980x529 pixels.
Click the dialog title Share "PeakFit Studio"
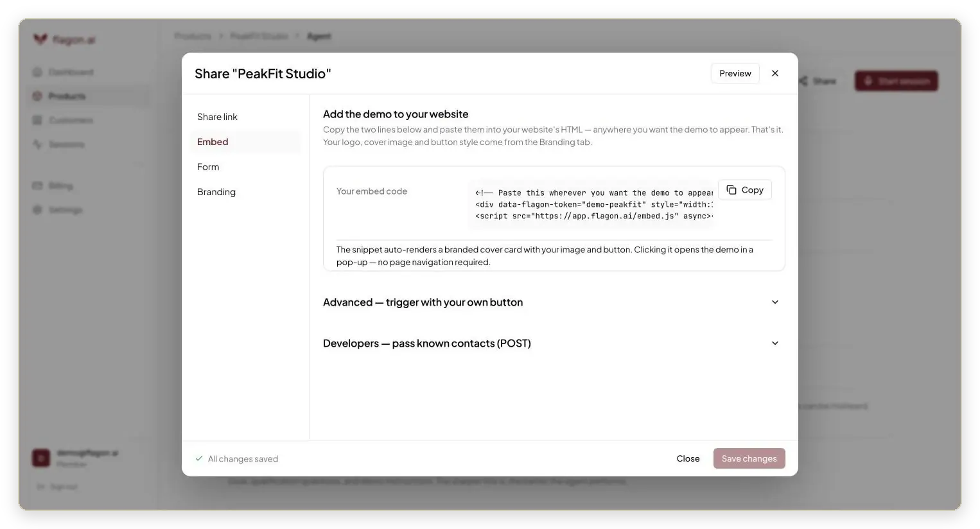click(x=263, y=74)
